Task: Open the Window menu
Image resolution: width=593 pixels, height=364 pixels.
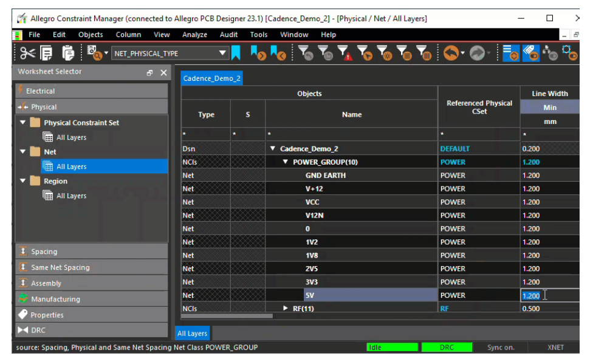Action: [294, 35]
